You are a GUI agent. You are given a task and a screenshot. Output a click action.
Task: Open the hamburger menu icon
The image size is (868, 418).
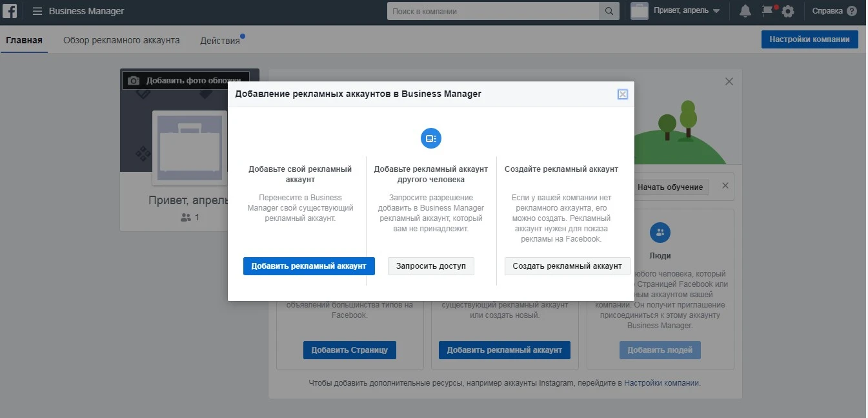coord(37,10)
